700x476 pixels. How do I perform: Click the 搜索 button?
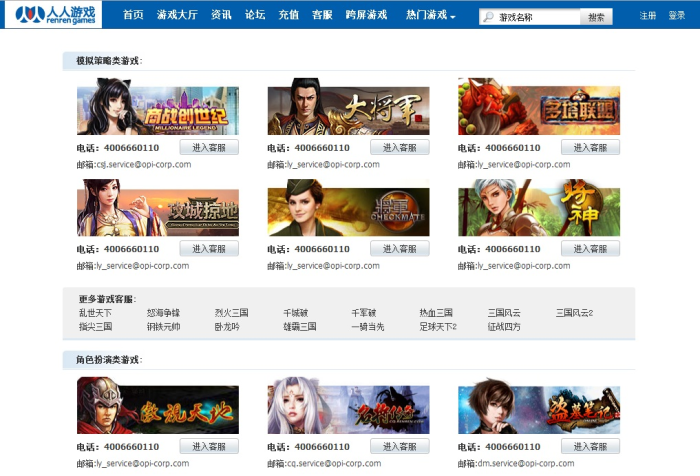coord(596,17)
